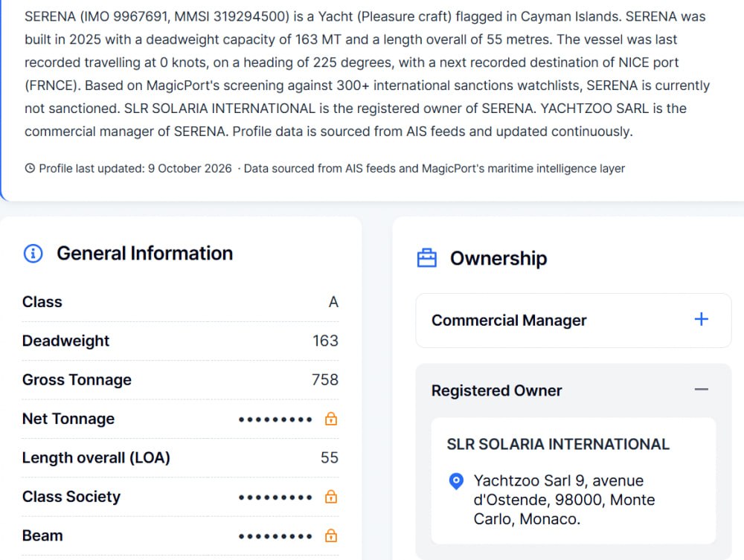
Task: Click the Gross Tonnage label
Action: (77, 380)
